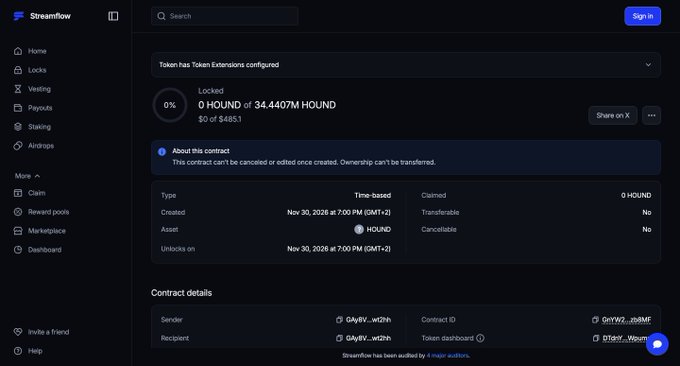Expand the Token Extensions configured chevron
The width and height of the screenshot is (680, 366).
[x=648, y=65]
